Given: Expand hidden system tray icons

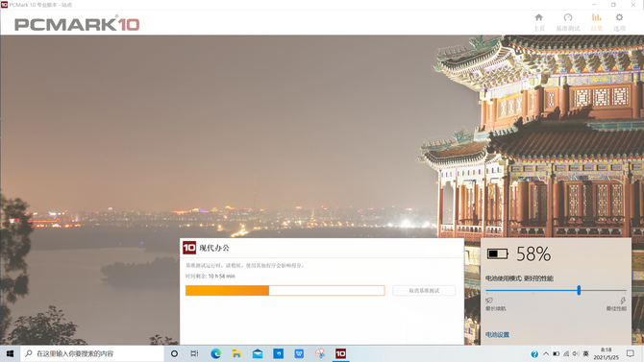Looking at the screenshot, I should pyautogui.click(x=546, y=353).
